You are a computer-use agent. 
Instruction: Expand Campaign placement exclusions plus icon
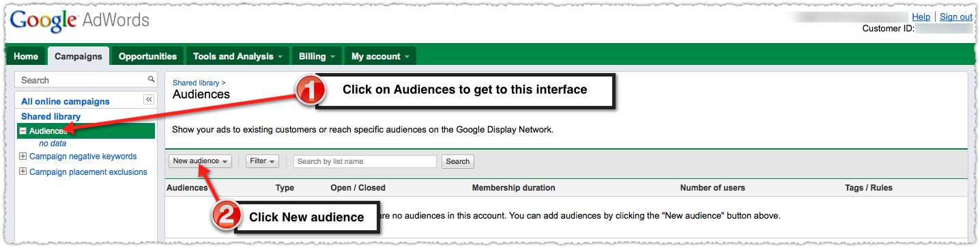coord(23,171)
